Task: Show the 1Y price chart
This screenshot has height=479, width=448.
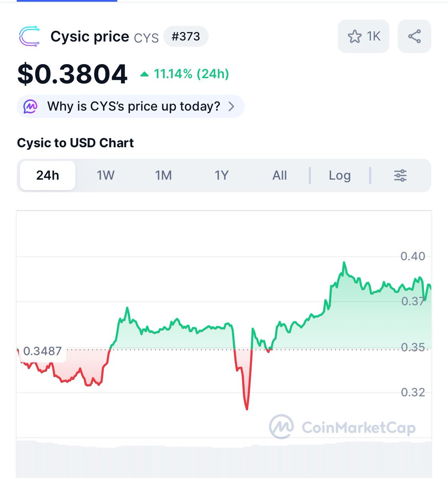Action: [x=222, y=176]
